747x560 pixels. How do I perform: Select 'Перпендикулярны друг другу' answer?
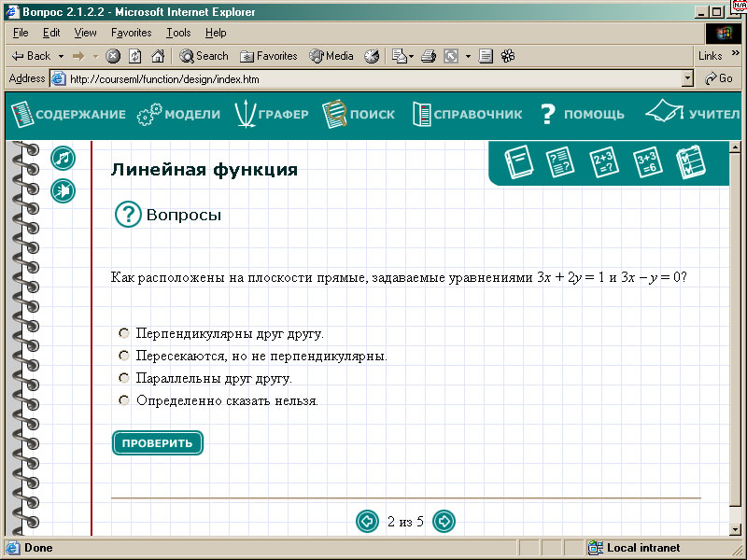click(x=123, y=333)
